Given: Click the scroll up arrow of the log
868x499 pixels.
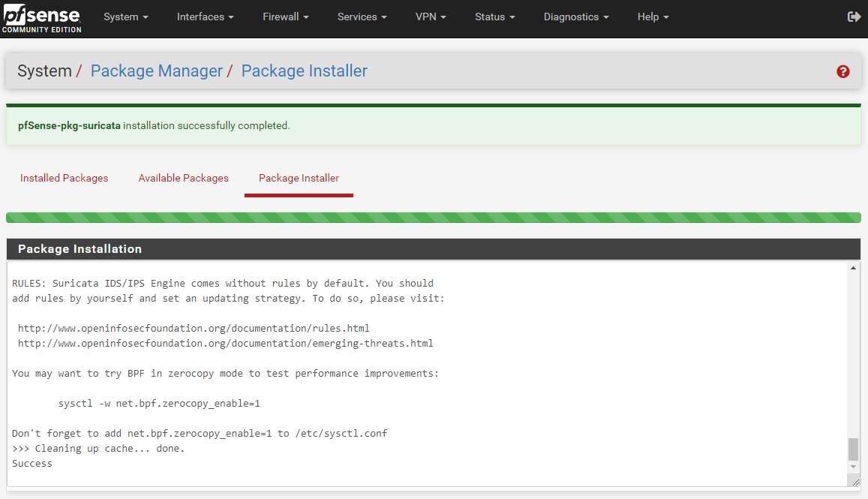Looking at the screenshot, I should point(853,269).
